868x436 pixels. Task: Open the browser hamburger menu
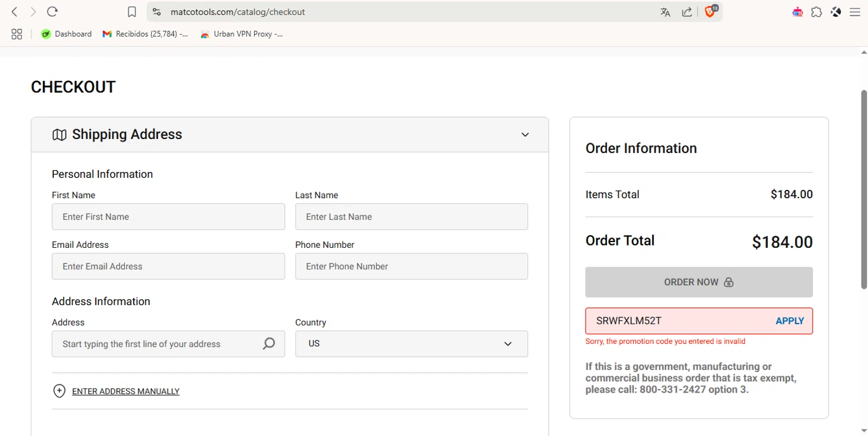[x=855, y=12]
